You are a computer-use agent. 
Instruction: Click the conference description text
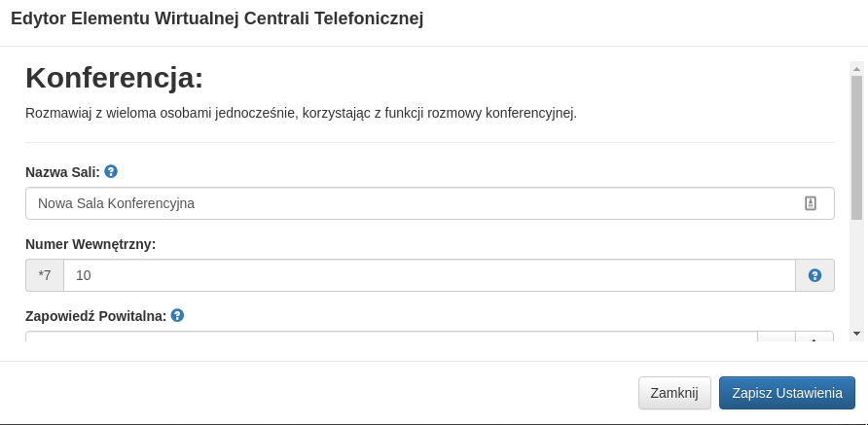point(301,113)
